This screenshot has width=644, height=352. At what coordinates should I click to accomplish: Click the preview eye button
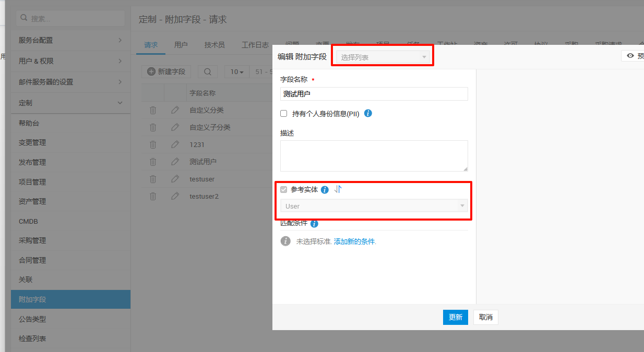click(x=633, y=56)
